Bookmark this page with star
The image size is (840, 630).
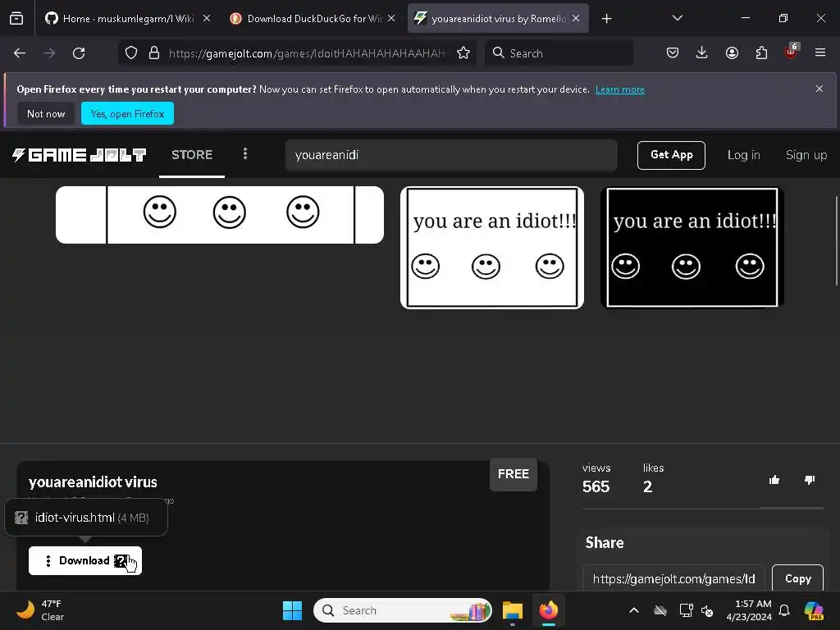click(463, 53)
